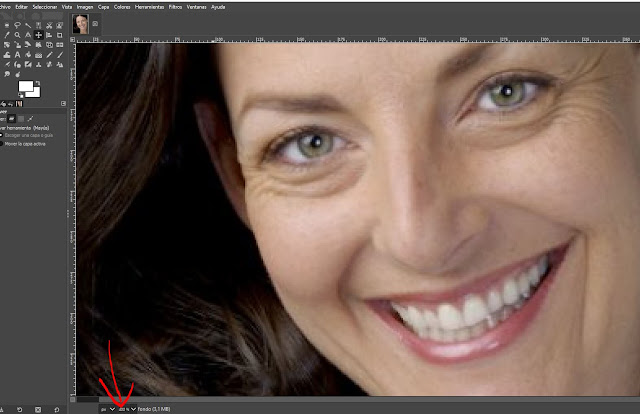Screen dimensions: 640x414
Task: Close the image tab next to thumbnail
Action: 95,24
